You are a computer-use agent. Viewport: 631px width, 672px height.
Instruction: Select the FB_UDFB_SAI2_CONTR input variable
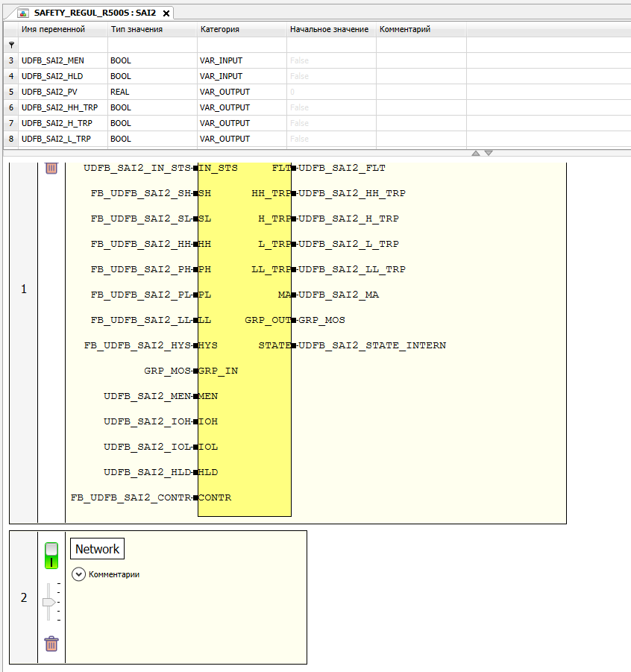point(131,497)
